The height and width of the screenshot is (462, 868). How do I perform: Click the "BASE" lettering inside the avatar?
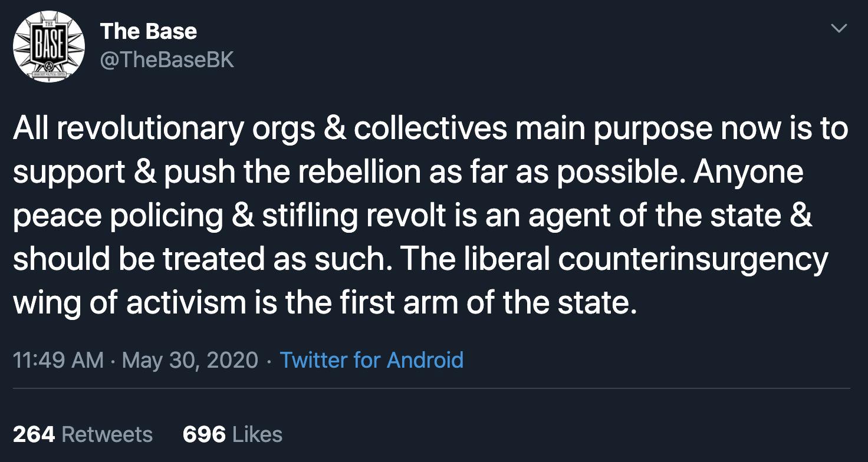pyautogui.click(x=49, y=42)
